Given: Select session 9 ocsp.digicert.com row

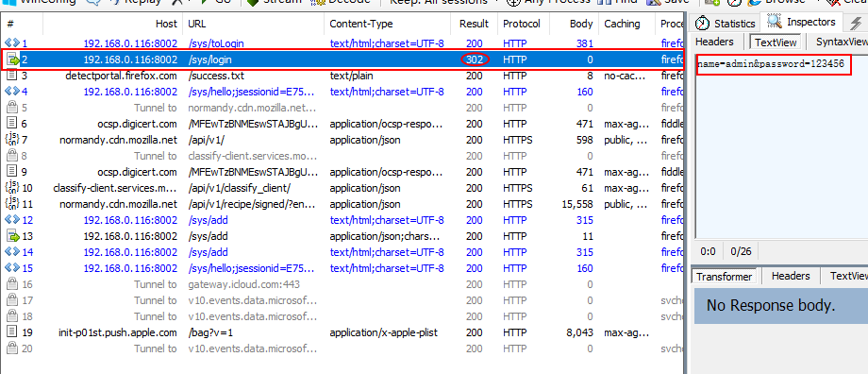Looking at the screenshot, I should (342, 172).
